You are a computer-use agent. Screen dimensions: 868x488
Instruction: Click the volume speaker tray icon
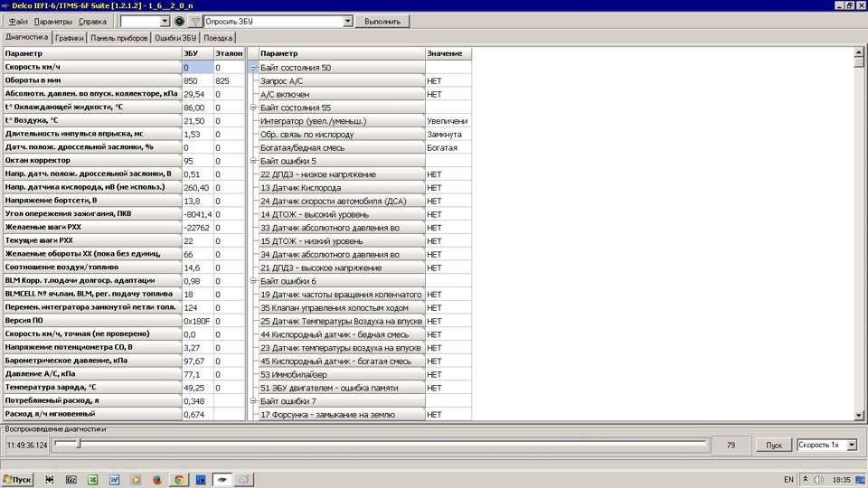pos(819,480)
